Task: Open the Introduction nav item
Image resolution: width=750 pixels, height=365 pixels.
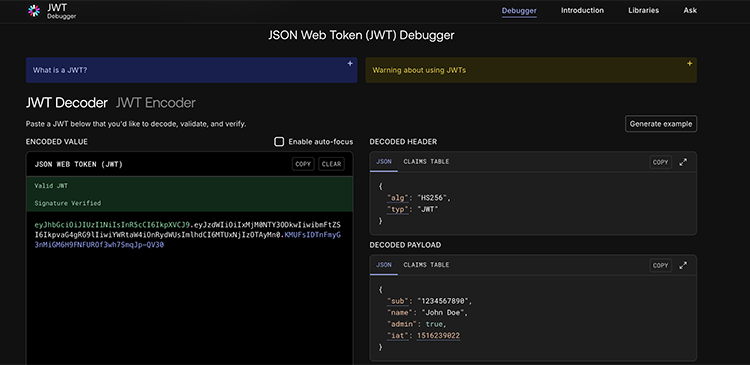Action: pos(582,11)
